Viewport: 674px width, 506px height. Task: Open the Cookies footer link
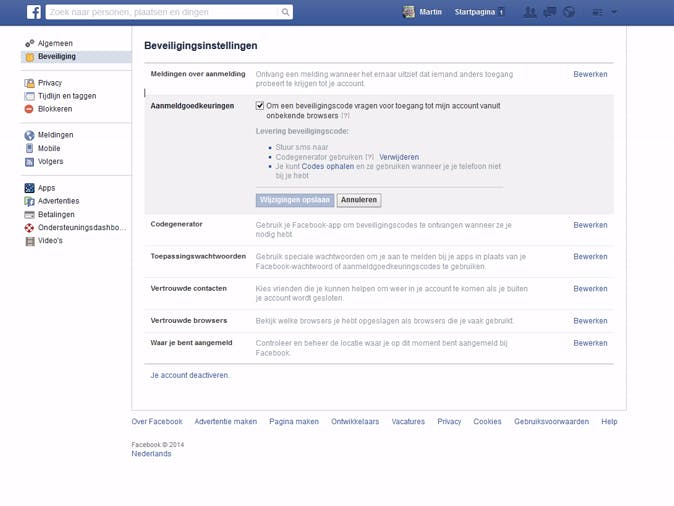click(487, 422)
